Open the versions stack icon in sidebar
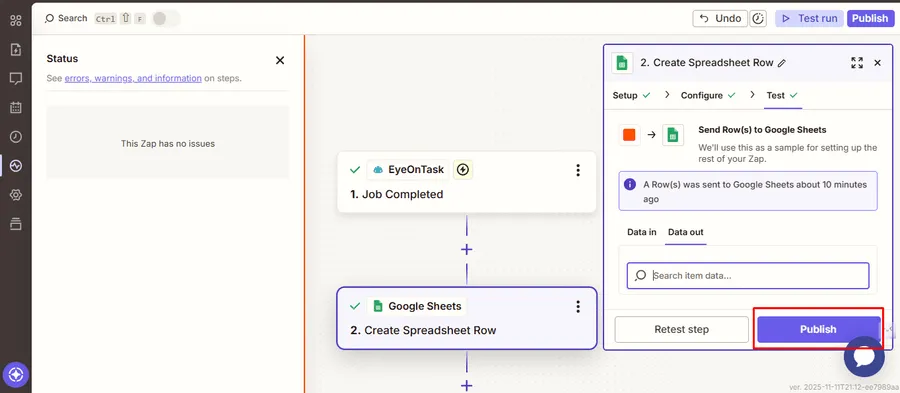900x393 pixels. [15, 224]
